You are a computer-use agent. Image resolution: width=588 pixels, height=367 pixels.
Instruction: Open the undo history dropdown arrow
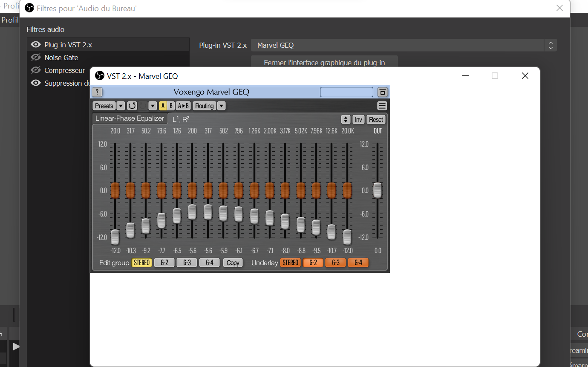click(x=153, y=106)
